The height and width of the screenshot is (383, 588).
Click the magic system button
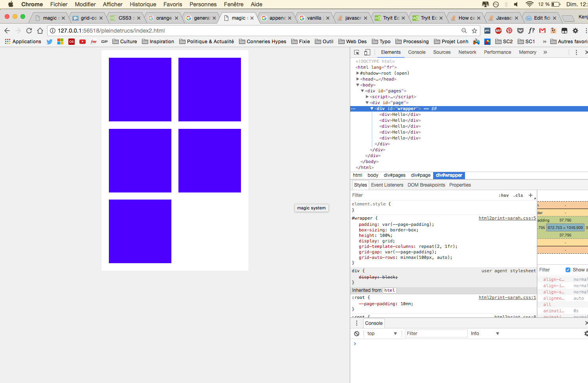312,208
